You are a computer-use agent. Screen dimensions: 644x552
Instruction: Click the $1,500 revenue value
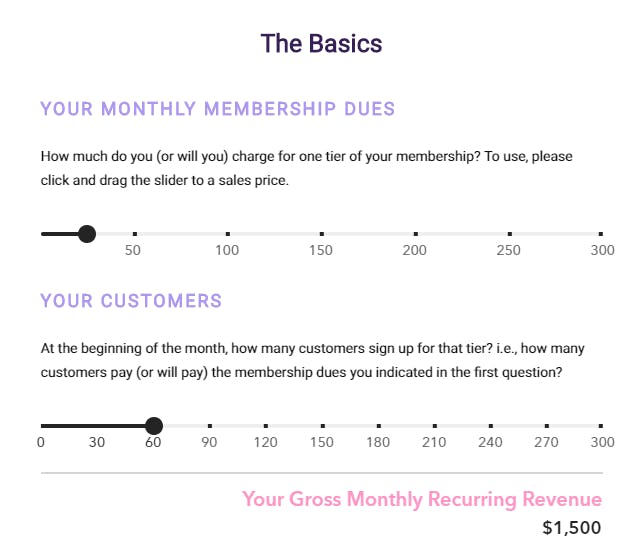572,528
